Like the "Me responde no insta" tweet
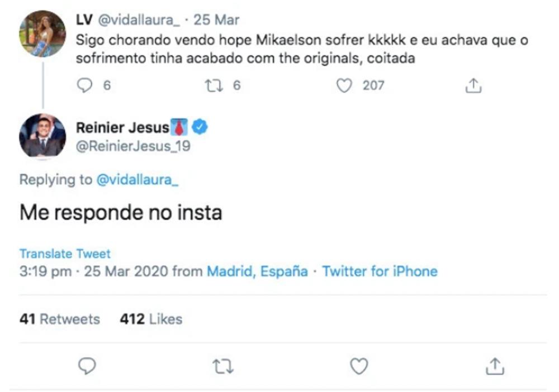The width and height of the screenshot is (559, 392). coord(359,366)
